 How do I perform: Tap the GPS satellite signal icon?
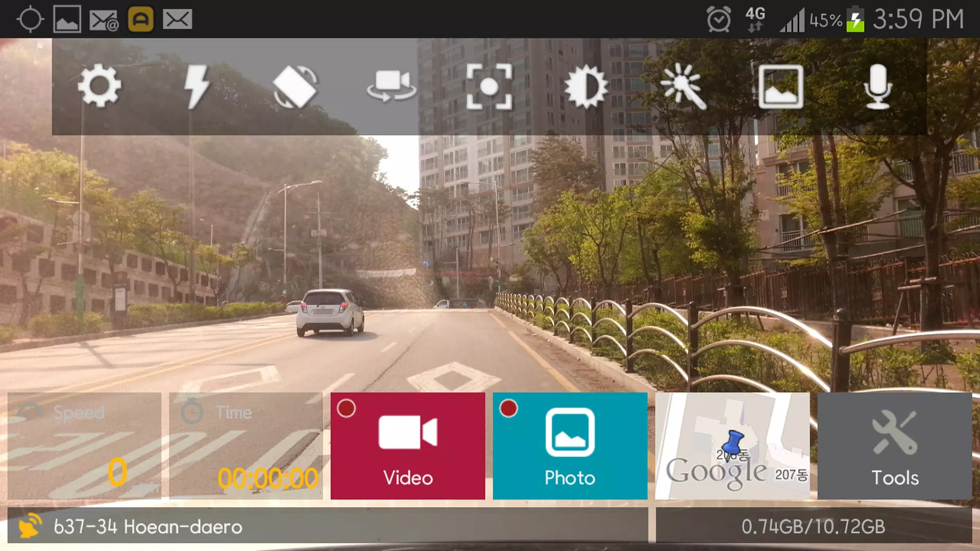tap(30, 526)
